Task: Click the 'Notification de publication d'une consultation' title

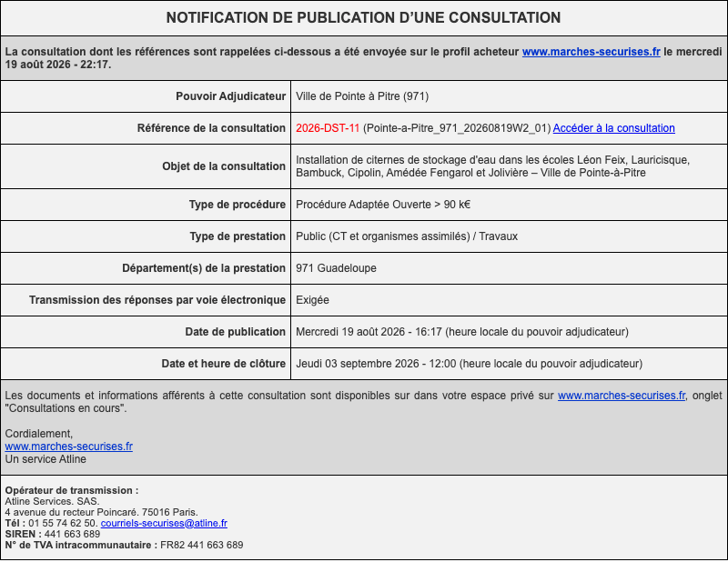Action: 363,17
